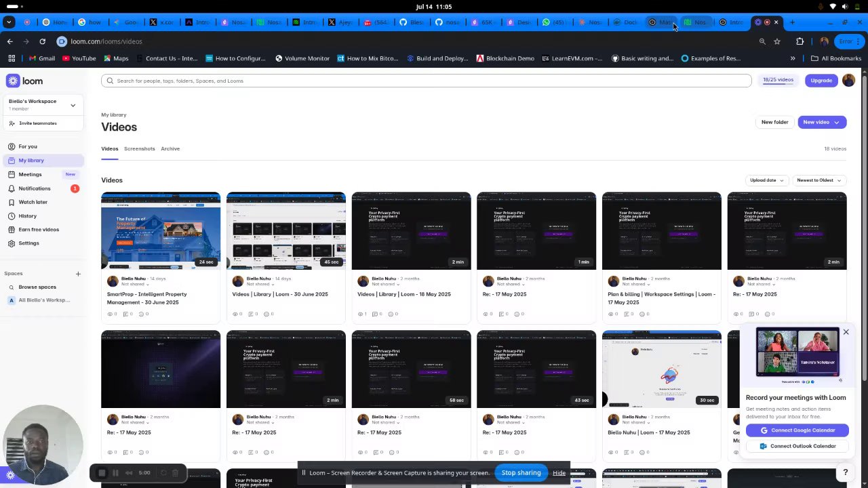Expand the New video dropdown arrow
Screen dimensions: 868x488
click(837, 122)
